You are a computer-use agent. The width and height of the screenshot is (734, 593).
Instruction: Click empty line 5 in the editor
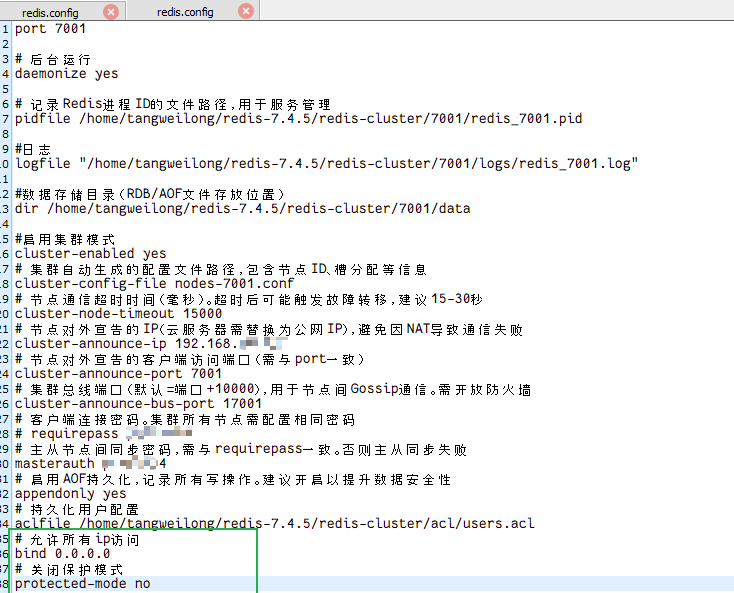(372, 89)
